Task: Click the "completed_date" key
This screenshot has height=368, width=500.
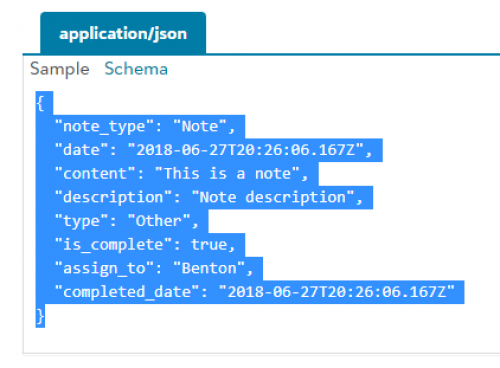Action: (127, 292)
